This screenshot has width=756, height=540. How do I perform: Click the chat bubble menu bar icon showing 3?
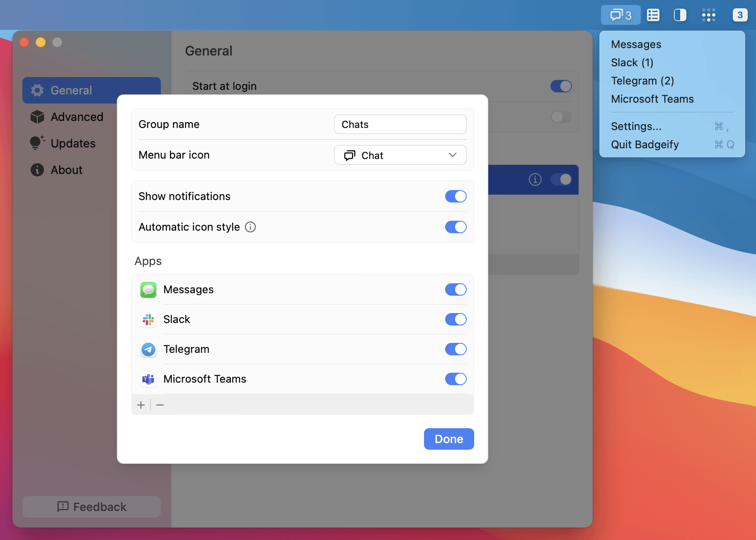point(620,15)
